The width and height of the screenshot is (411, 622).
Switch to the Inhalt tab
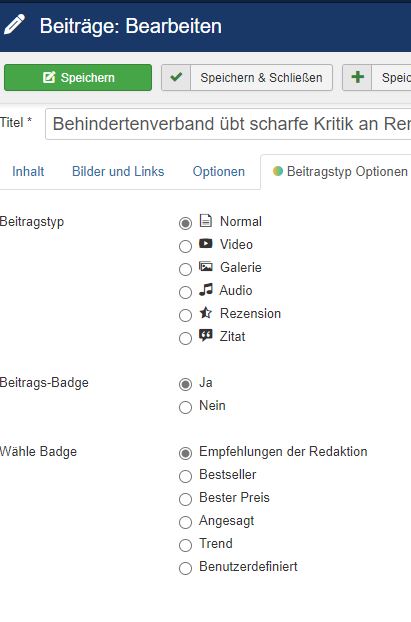tap(28, 171)
